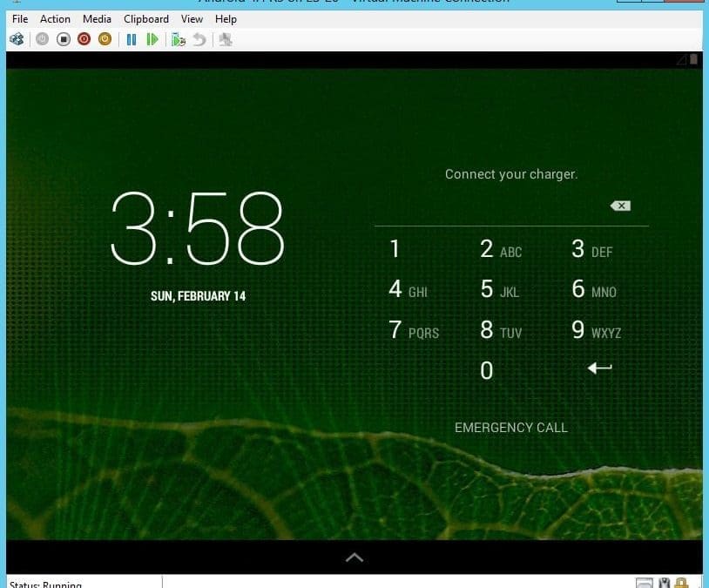Tap keypad digit 7 PQRS
The width and height of the screenshot is (709, 588).
click(x=414, y=330)
